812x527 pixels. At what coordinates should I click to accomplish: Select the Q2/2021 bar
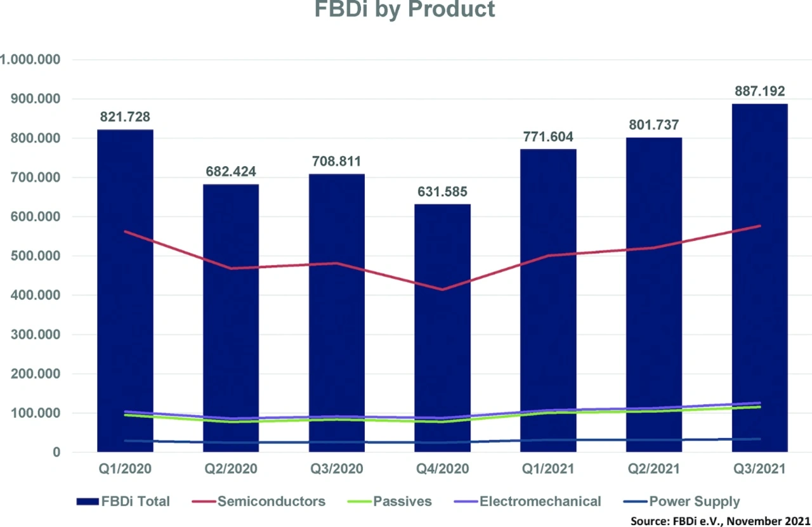pyautogui.click(x=654, y=292)
